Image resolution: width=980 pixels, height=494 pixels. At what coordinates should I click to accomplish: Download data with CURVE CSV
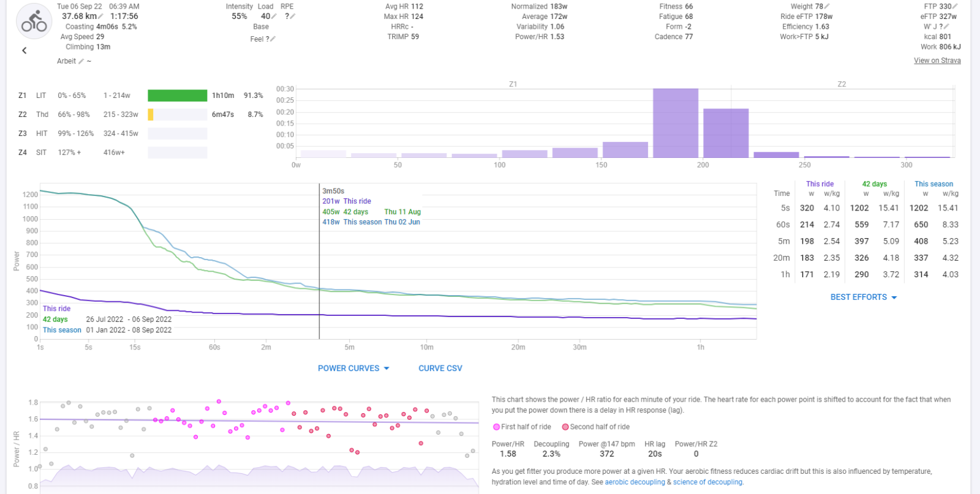[x=440, y=369]
